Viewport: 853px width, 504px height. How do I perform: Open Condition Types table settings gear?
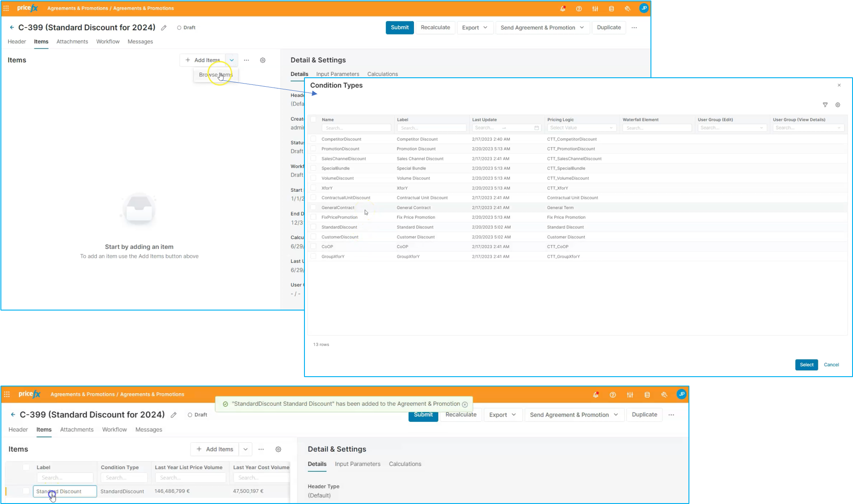click(838, 105)
